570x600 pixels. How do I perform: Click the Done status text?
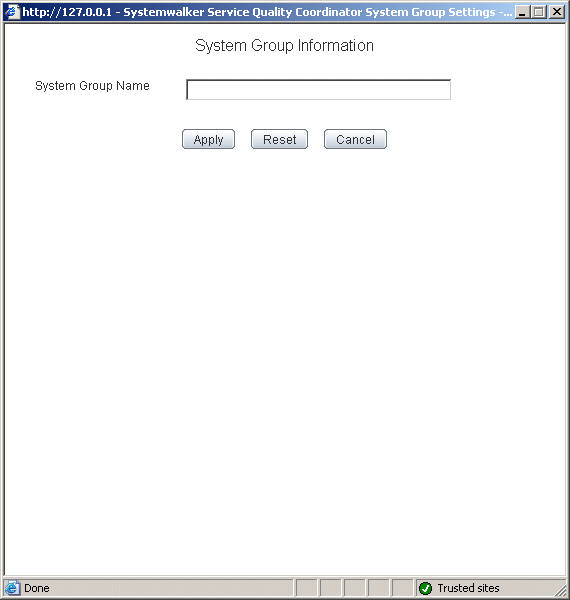tap(37, 588)
